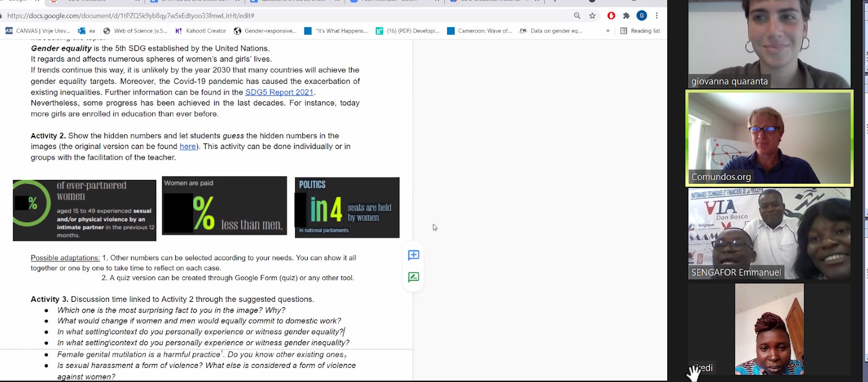Bookmark this page with the star icon

(592, 16)
